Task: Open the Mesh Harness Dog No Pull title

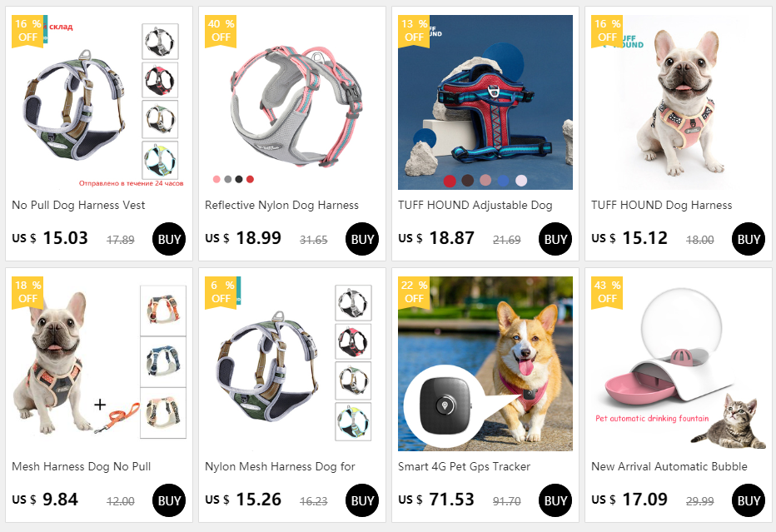Action: pyautogui.click(x=81, y=466)
